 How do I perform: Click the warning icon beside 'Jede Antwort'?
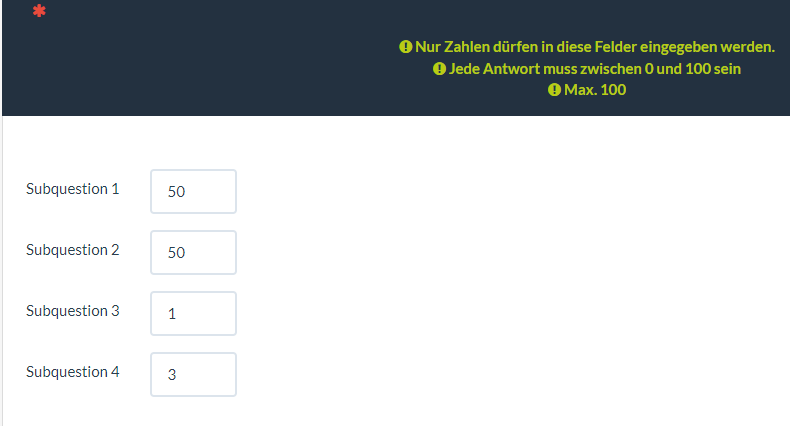coord(438,69)
